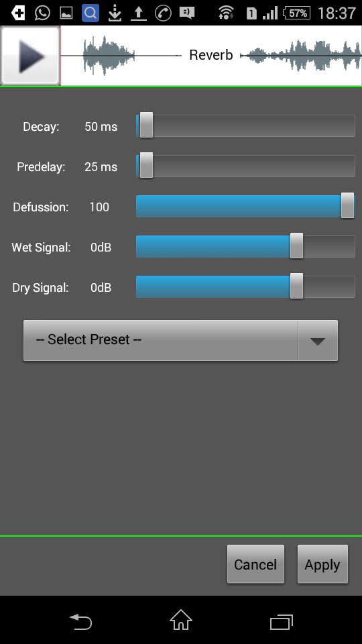This screenshot has width=362, height=644.
Task: Play the reverb audio preview
Action: point(30,56)
